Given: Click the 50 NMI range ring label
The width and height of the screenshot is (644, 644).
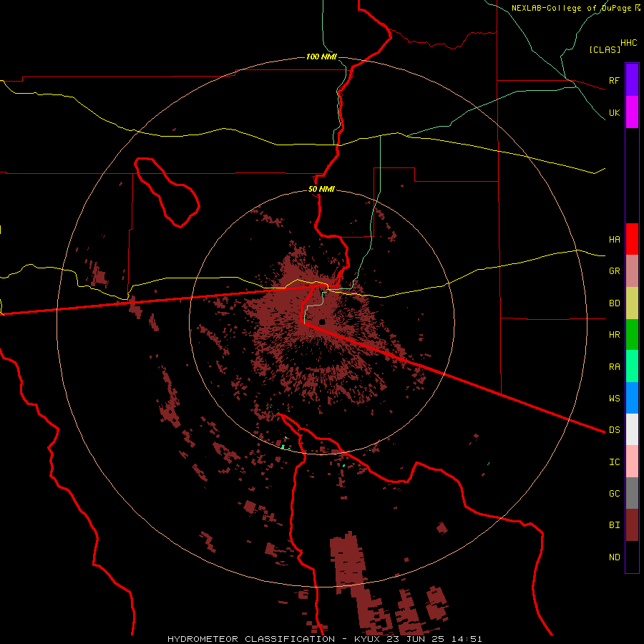Looking at the screenshot, I should (x=321, y=189).
